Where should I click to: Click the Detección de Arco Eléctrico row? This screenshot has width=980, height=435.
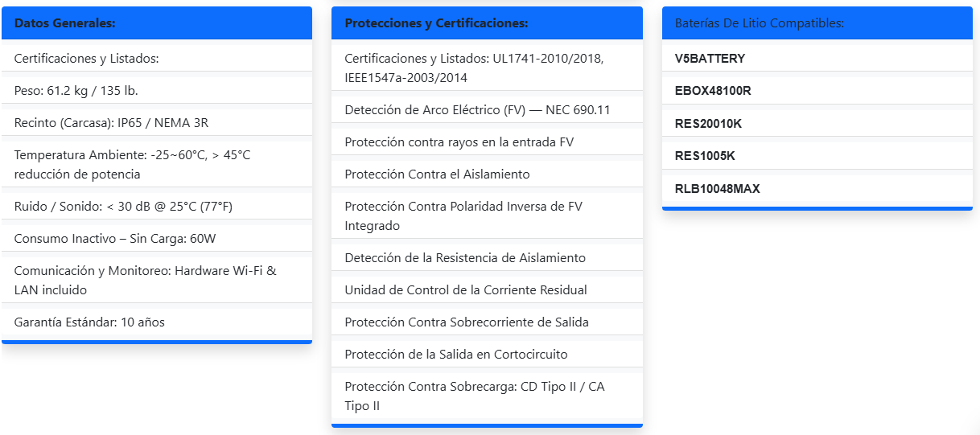tap(477, 110)
